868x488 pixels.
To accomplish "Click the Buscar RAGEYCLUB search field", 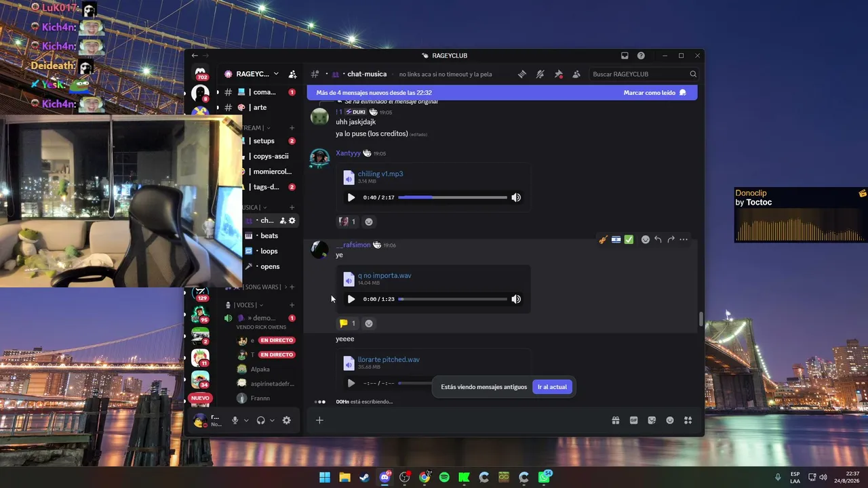I will point(643,74).
